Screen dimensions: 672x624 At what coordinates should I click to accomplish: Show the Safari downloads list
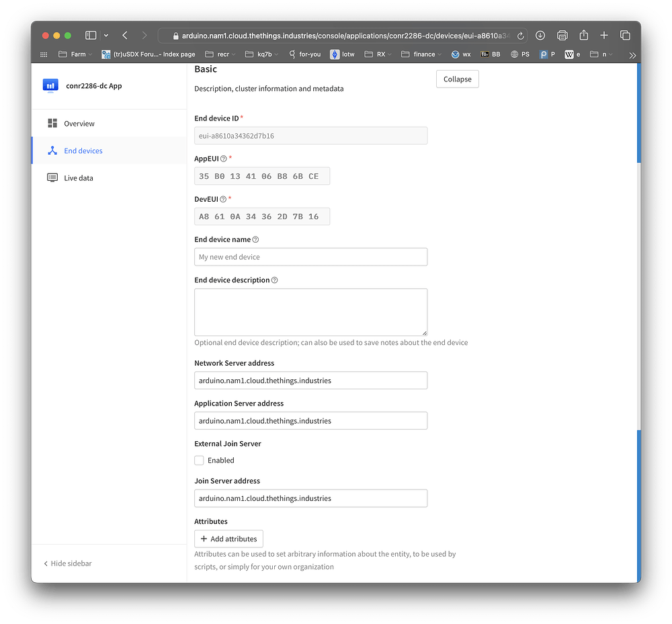tap(540, 35)
